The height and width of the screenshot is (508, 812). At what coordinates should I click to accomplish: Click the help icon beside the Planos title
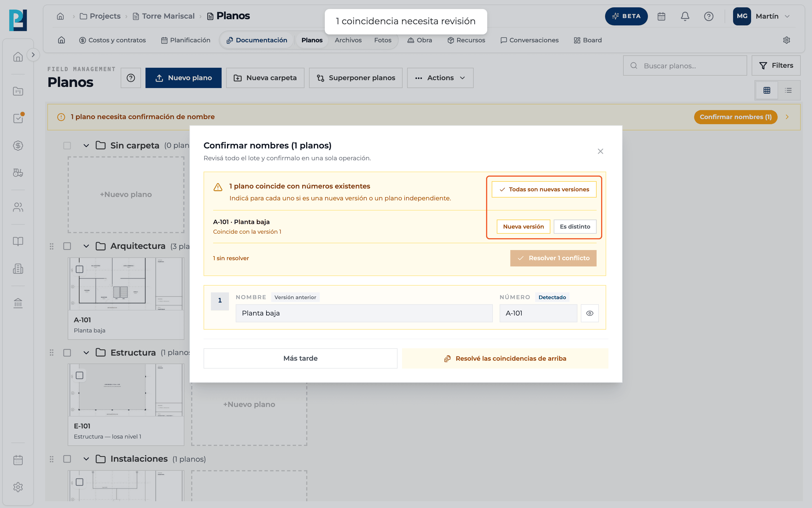pyautogui.click(x=131, y=78)
